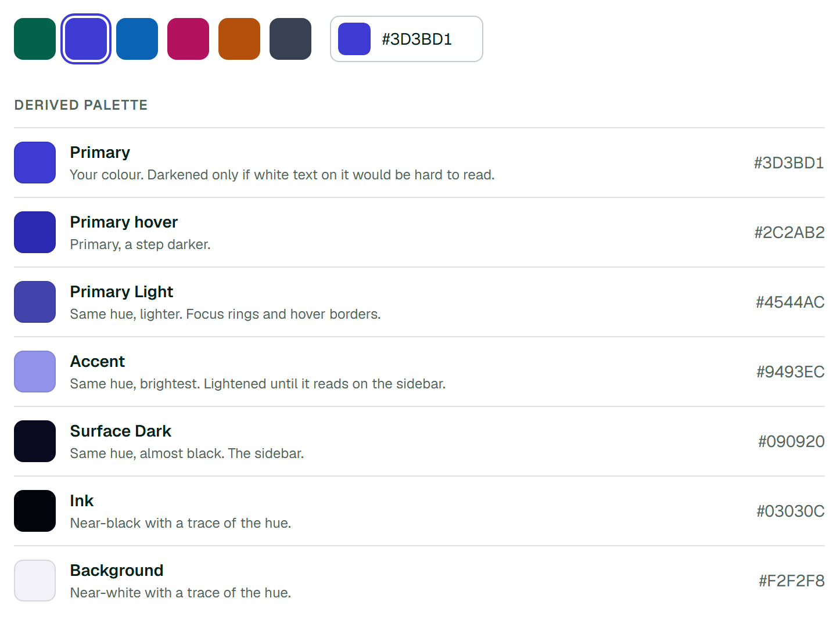Click the Primary row hex value #3D3BD1
This screenshot has height=627, width=840.
[x=789, y=163]
